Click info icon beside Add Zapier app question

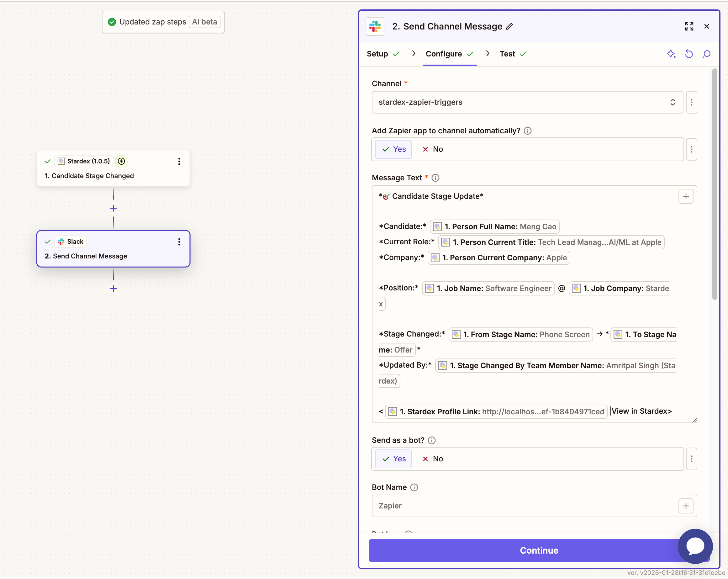527,131
